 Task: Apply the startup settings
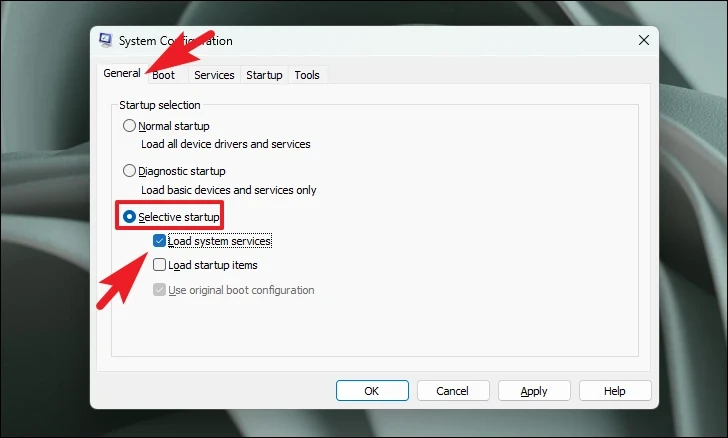pos(534,391)
